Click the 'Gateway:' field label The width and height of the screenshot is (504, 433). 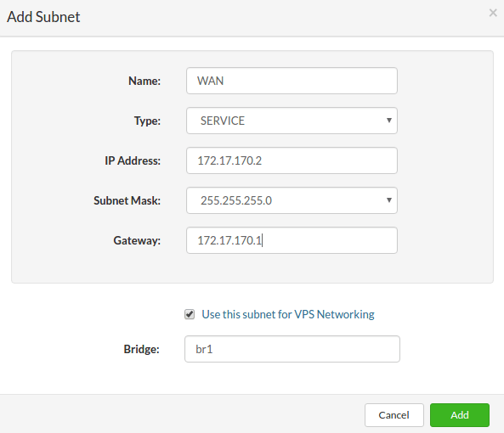[137, 241]
